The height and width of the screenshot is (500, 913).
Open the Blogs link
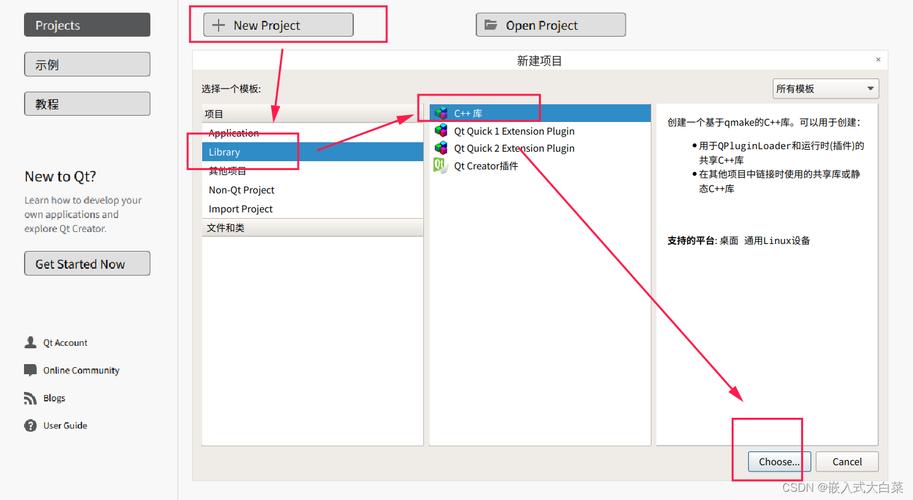(54, 398)
